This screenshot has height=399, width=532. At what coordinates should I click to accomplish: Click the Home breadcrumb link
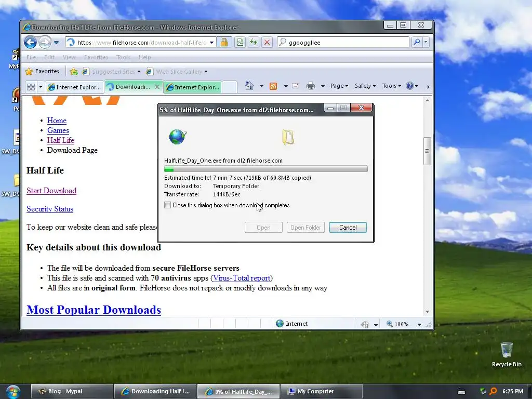point(57,121)
